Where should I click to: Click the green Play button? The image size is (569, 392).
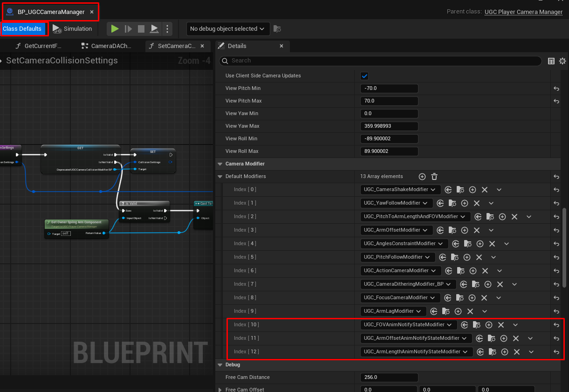pos(115,29)
